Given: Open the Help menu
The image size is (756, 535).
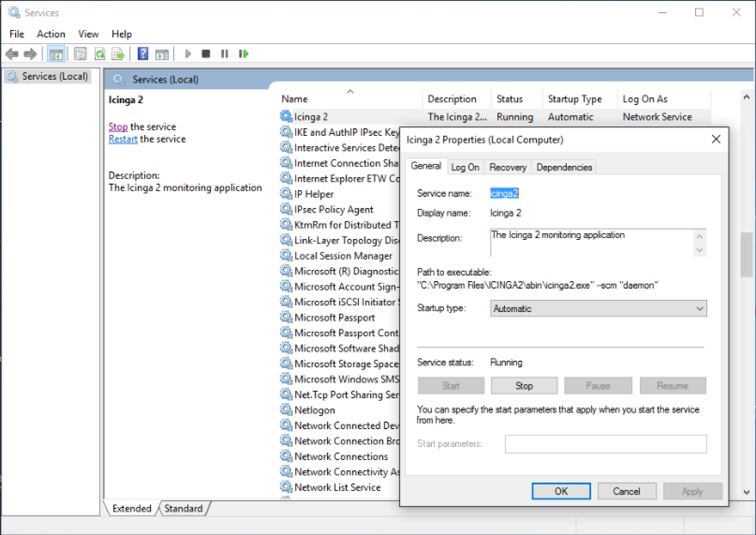Looking at the screenshot, I should tap(121, 34).
